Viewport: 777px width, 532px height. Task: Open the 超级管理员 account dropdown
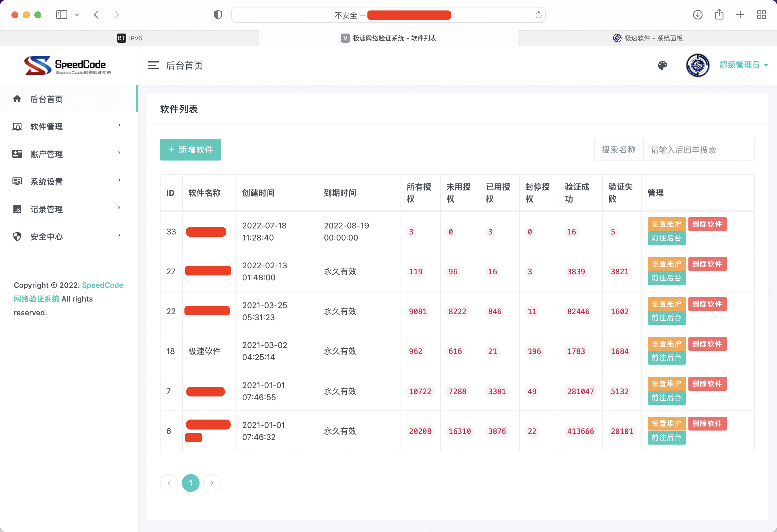tap(743, 65)
